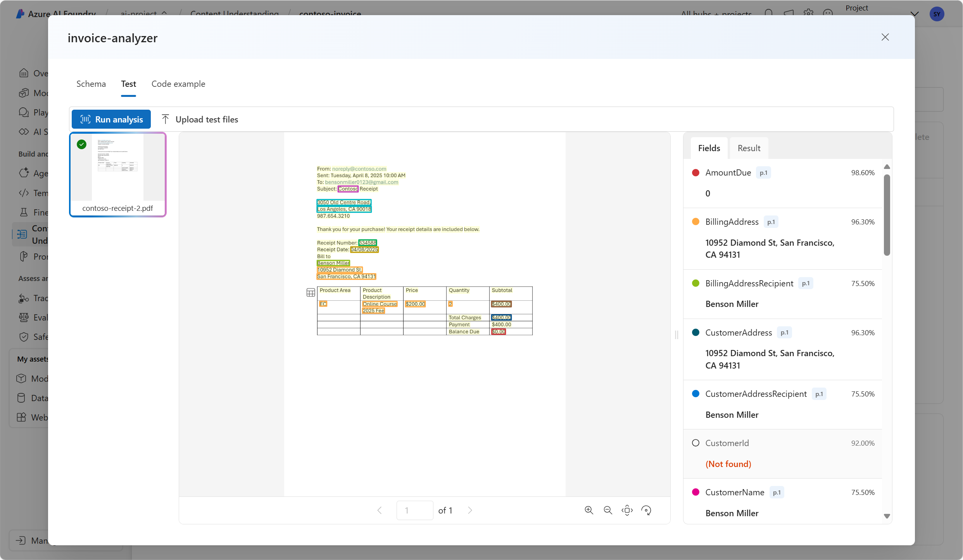Click the page number input field
The width and height of the screenshot is (963, 560).
click(x=415, y=510)
